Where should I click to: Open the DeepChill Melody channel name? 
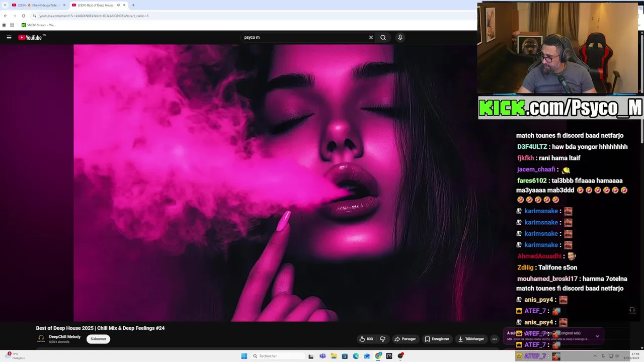pyautogui.click(x=64, y=337)
